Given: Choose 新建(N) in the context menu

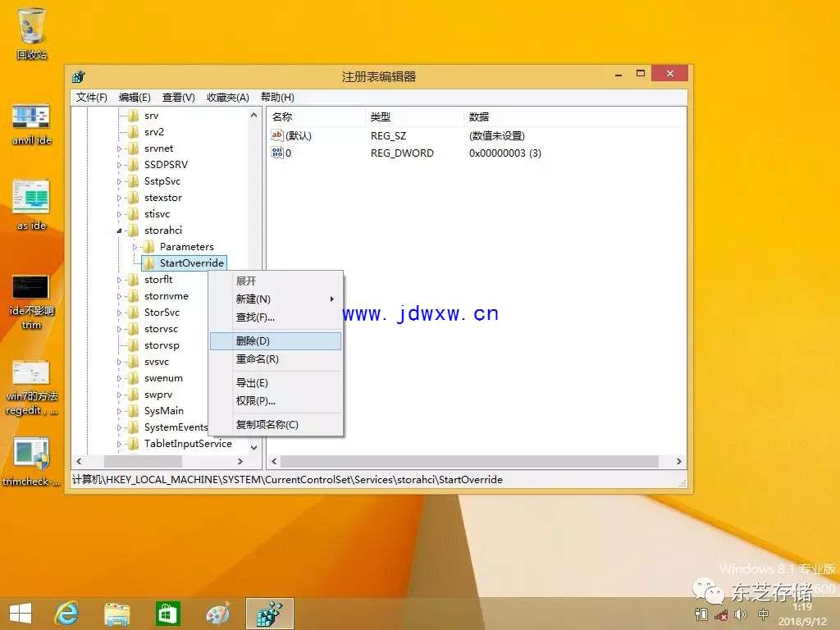Looking at the screenshot, I should (276, 299).
